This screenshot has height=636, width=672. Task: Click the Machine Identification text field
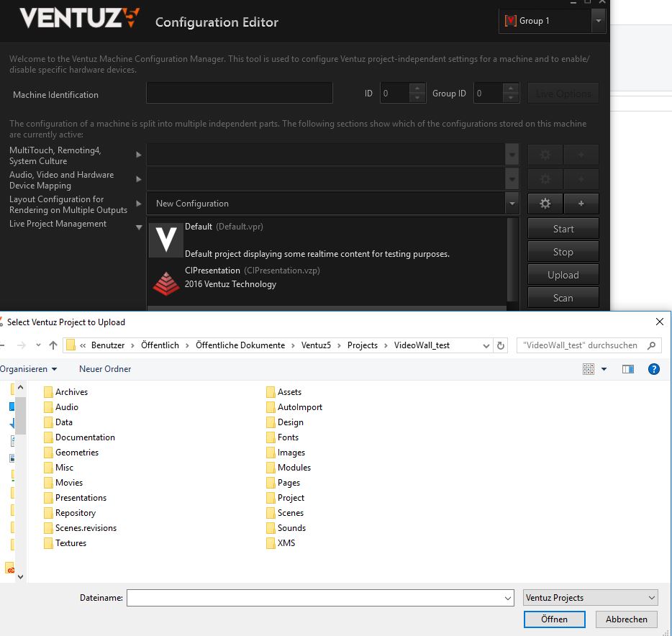click(x=239, y=94)
